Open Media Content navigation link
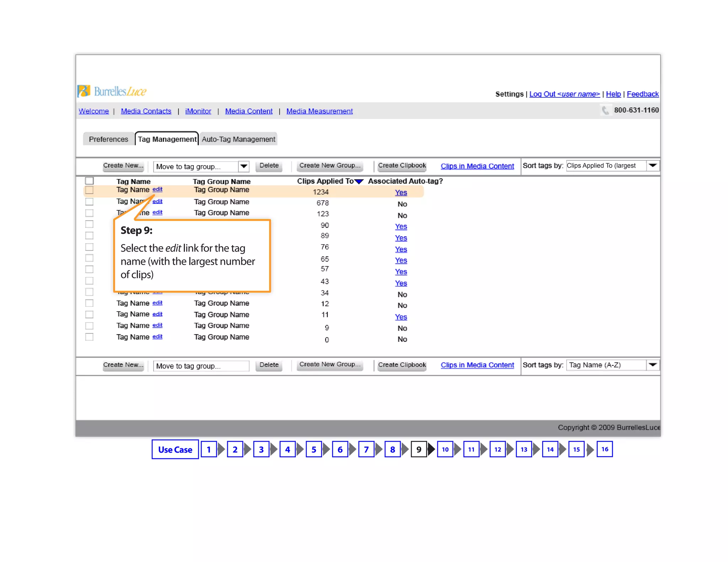This screenshot has width=728, height=562. coord(249,111)
